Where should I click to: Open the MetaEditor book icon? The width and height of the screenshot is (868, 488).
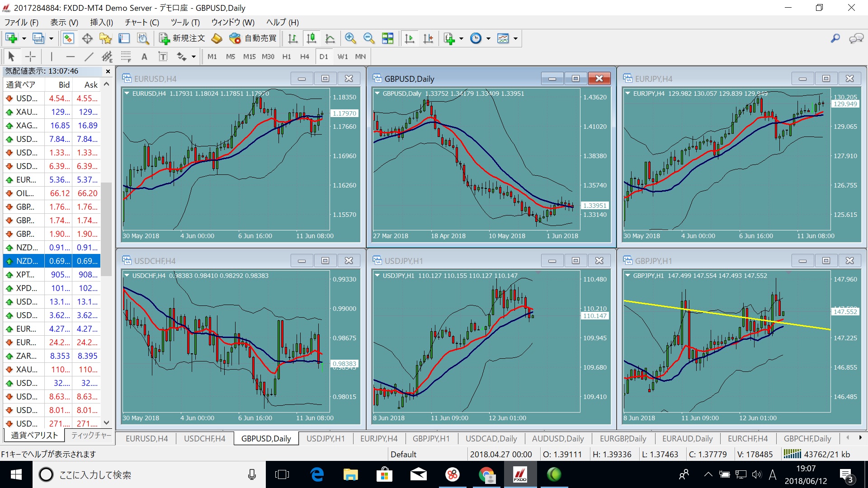point(217,38)
